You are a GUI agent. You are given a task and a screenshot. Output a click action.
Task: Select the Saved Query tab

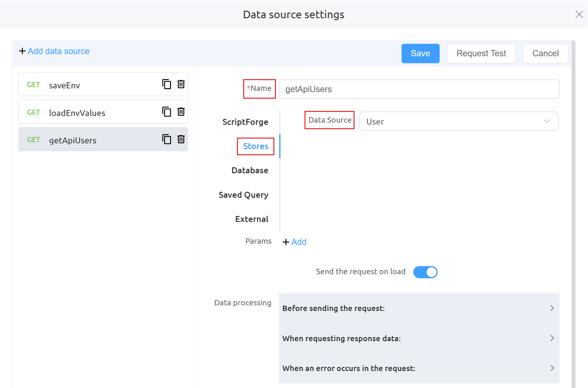[x=243, y=195]
